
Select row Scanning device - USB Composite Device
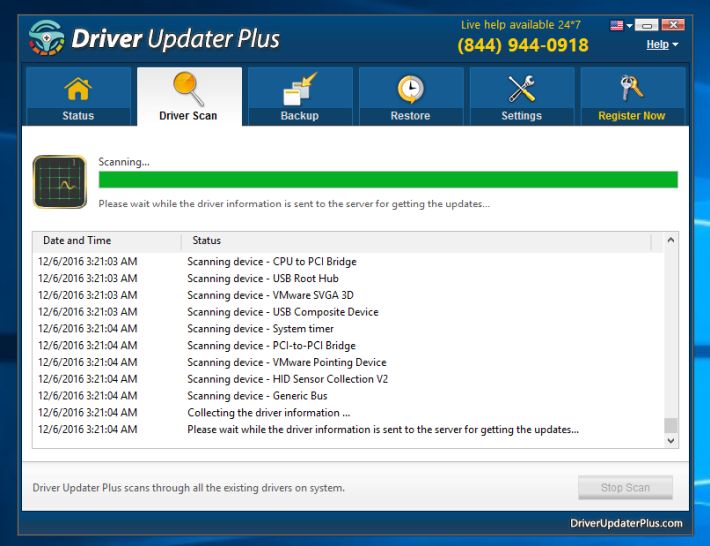click(348, 312)
